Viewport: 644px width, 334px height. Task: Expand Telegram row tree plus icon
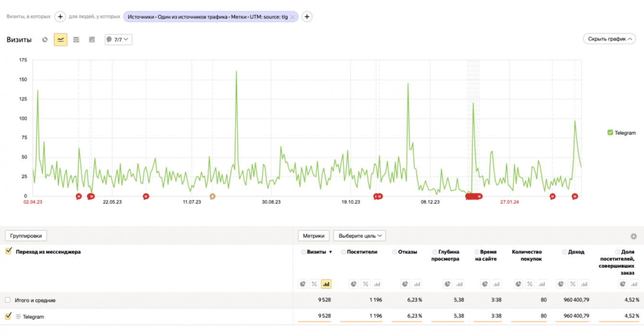click(18, 317)
